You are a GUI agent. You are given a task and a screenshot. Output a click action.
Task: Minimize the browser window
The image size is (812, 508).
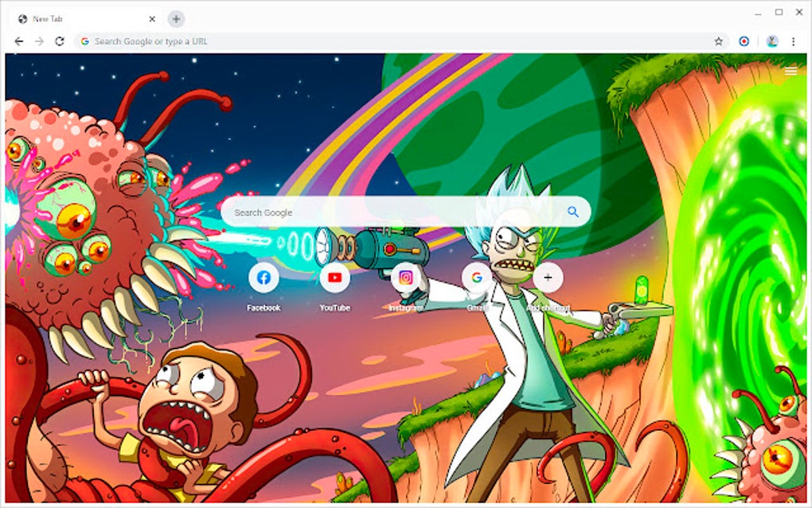coord(759,13)
